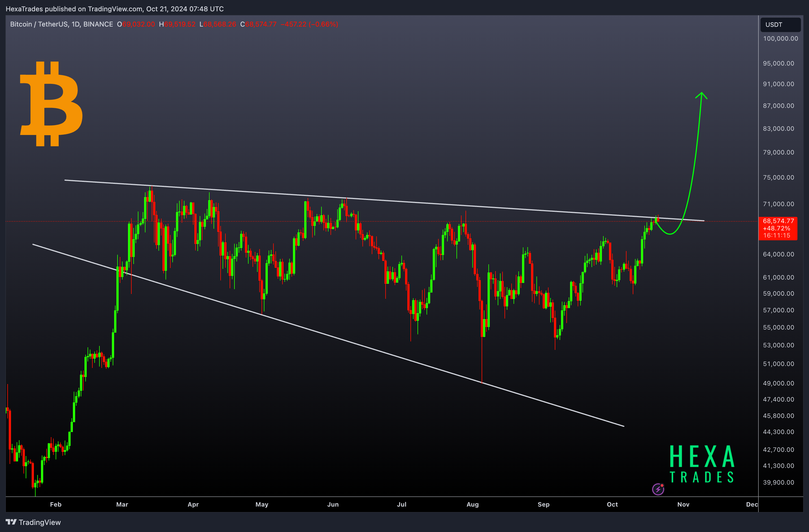Click the 44,300.00 price axis label

[778, 431]
